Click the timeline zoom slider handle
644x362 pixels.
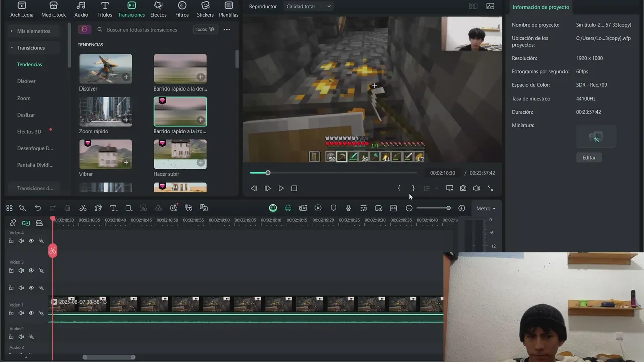point(448,208)
